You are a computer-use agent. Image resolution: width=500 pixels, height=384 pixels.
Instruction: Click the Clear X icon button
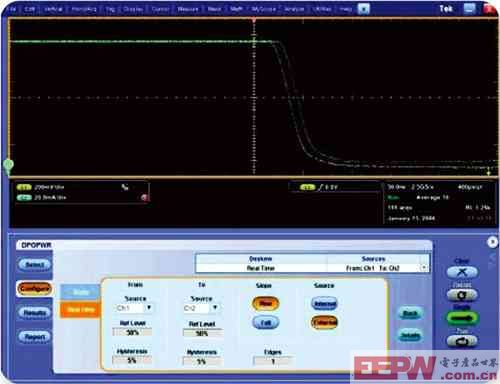tap(462, 272)
